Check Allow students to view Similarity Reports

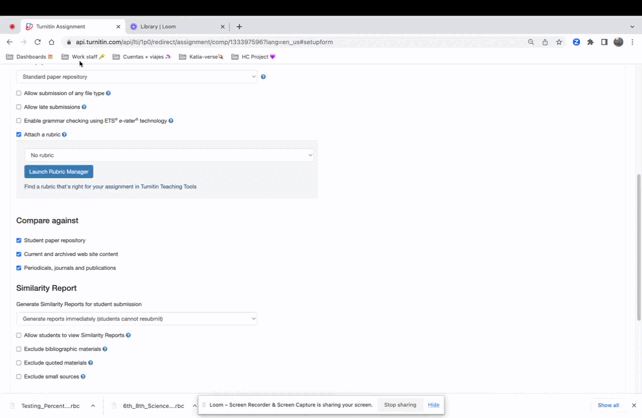pos(19,335)
